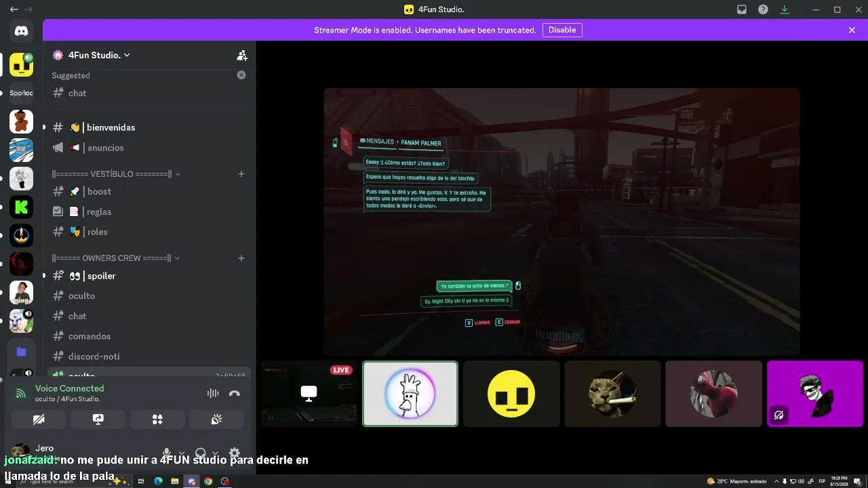Dismiss the Suggested channels section
Viewport: 868px width, 488px height.
point(241,75)
